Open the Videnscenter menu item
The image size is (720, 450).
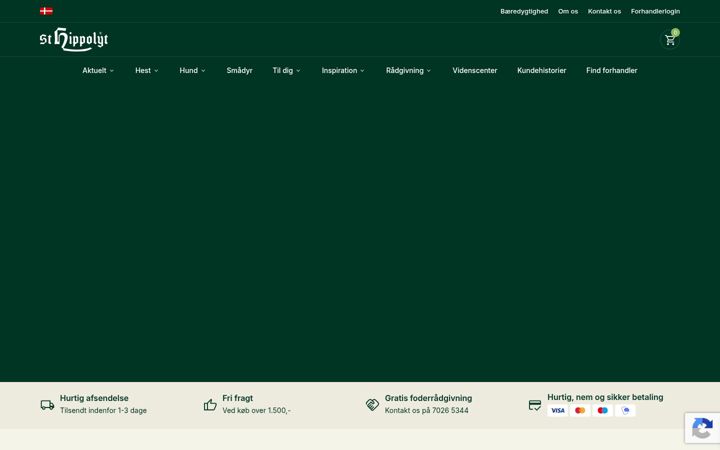(475, 70)
